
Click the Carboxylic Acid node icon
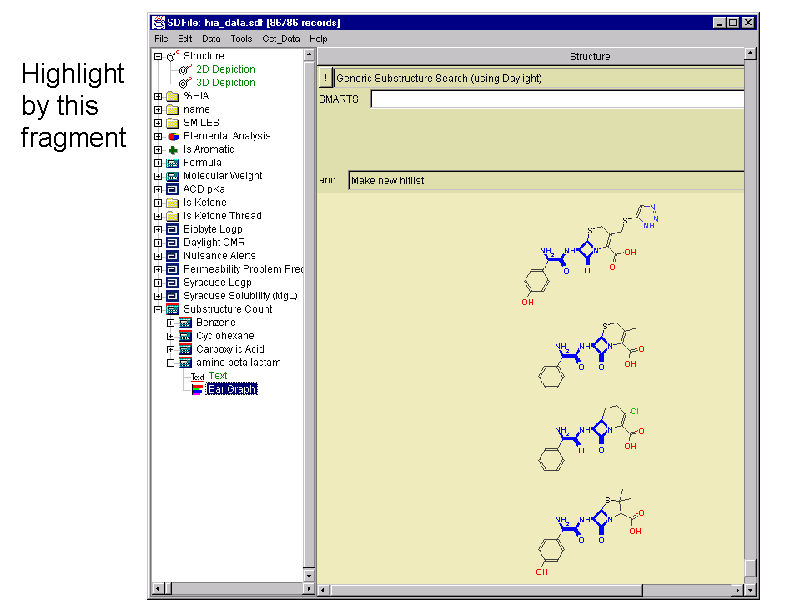click(185, 350)
